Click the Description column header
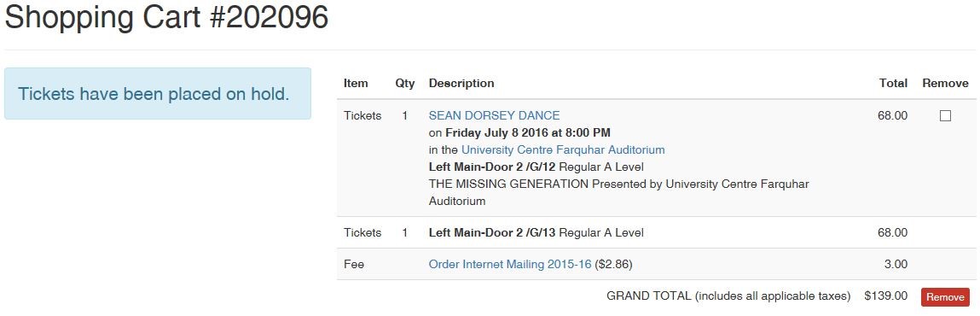 (461, 83)
